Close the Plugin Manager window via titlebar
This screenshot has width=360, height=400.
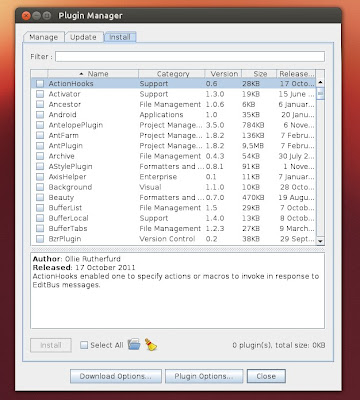(26, 15)
